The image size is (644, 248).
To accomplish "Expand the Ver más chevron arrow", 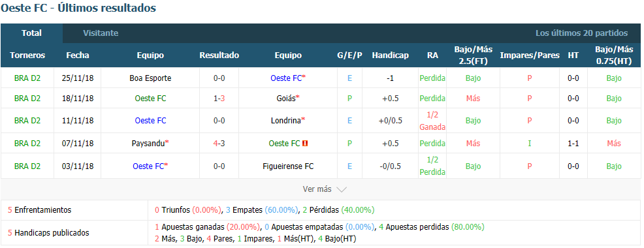I will pyautogui.click(x=342, y=189).
